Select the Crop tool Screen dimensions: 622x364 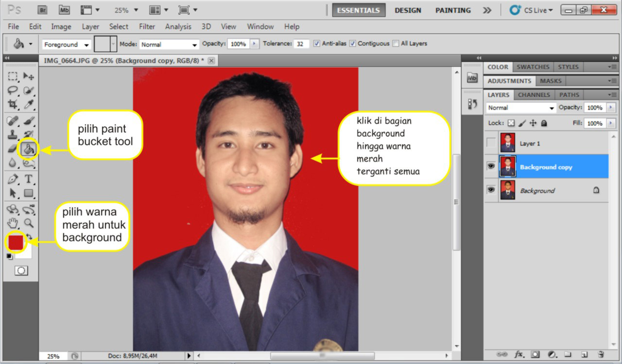tap(13, 104)
